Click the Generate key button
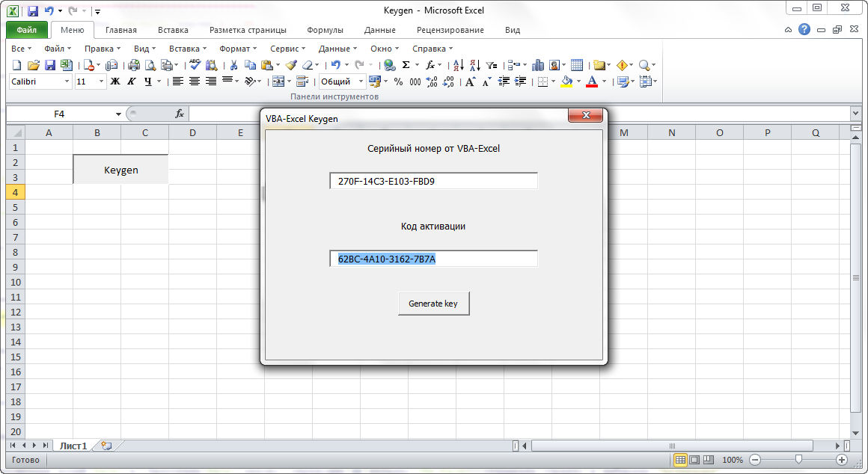This screenshot has height=474, width=868. coord(433,304)
